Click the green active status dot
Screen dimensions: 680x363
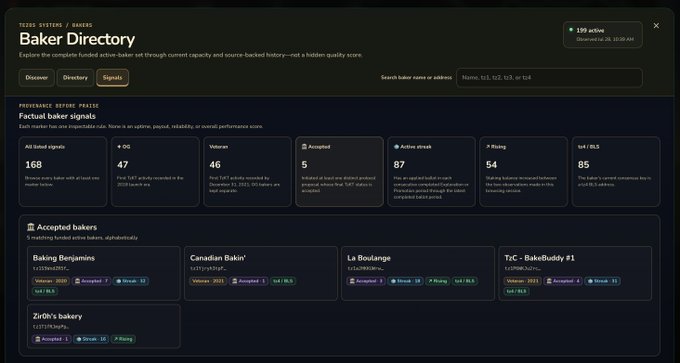(x=571, y=30)
